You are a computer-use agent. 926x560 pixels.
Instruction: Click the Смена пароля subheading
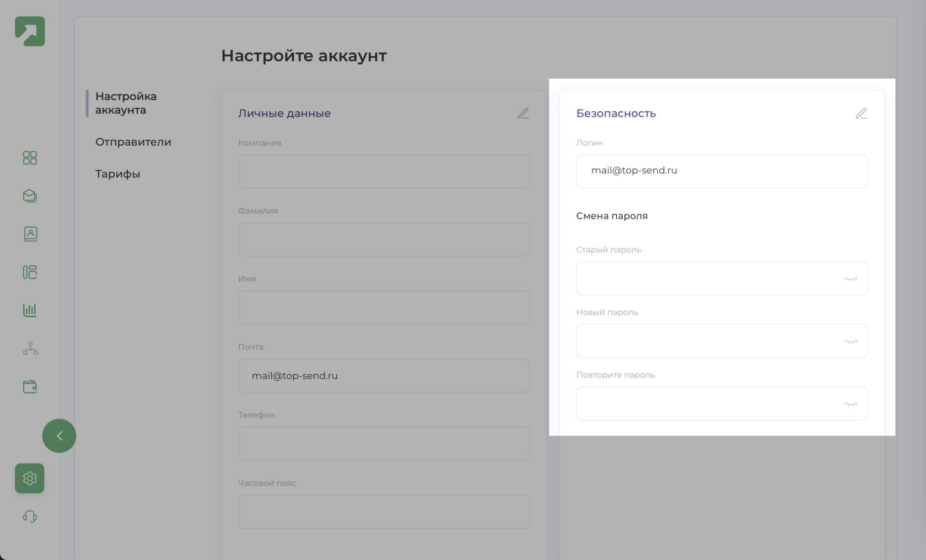pyautogui.click(x=612, y=216)
